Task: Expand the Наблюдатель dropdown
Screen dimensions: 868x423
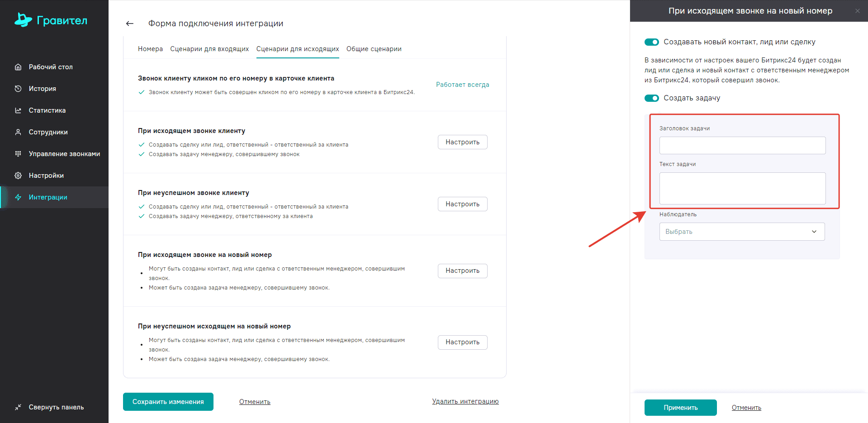Action: (x=742, y=232)
